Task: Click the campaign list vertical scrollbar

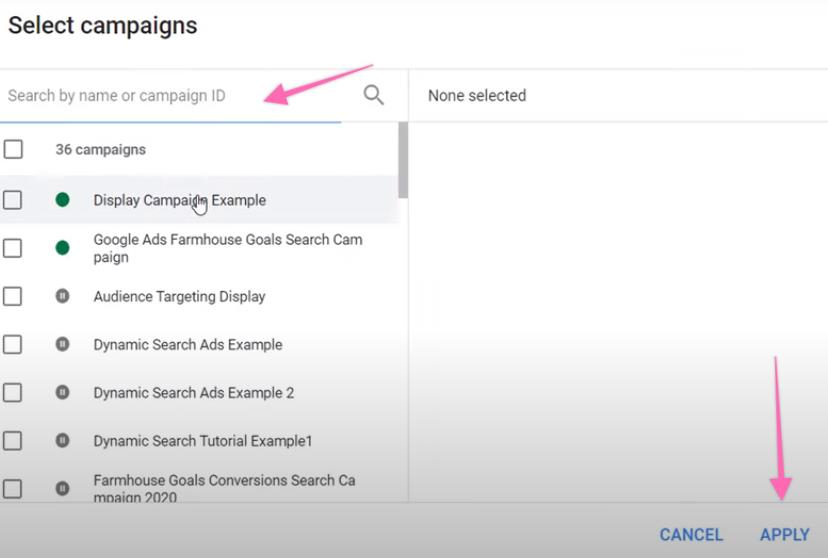Action: [402, 160]
